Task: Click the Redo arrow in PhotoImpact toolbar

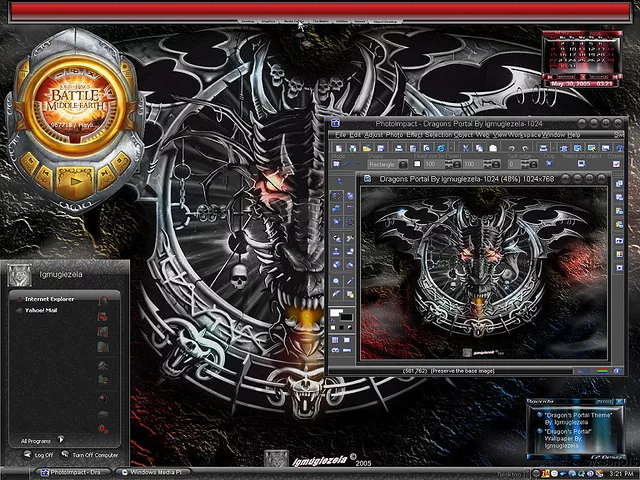Action: (525, 149)
